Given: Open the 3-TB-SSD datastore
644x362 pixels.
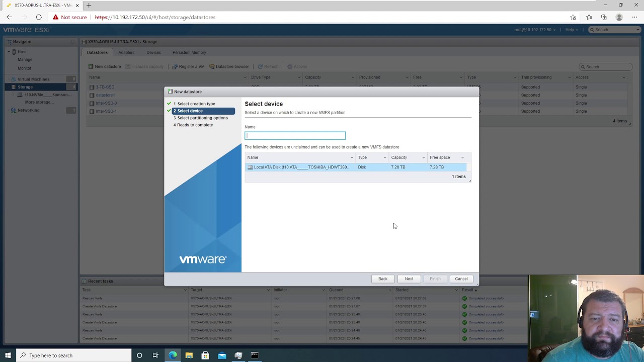Looking at the screenshot, I should [105, 87].
